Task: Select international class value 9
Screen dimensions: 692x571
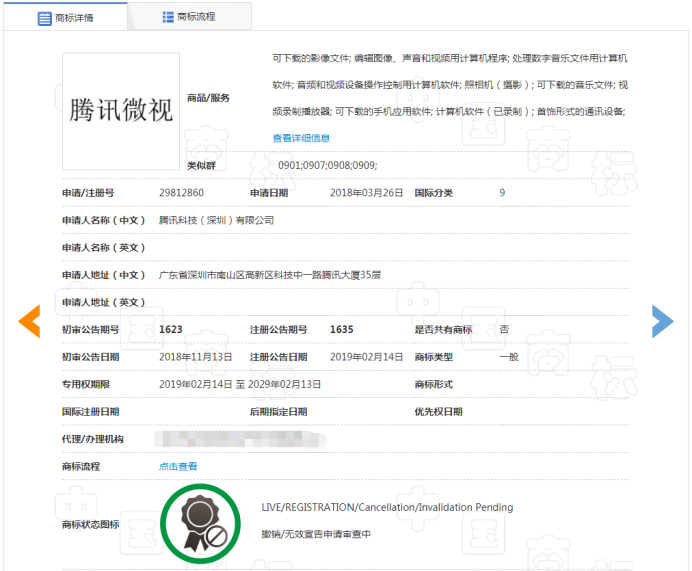Action: tap(502, 193)
